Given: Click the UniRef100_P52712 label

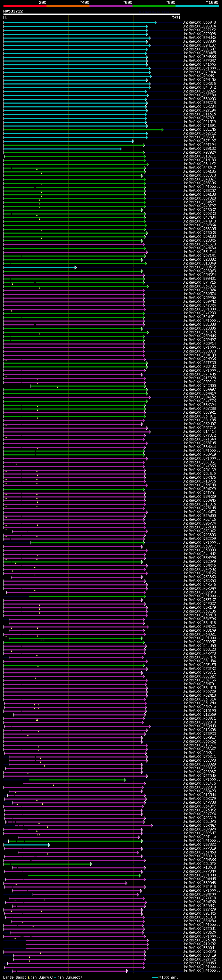Looking at the screenshot, I should tap(199, 133).
